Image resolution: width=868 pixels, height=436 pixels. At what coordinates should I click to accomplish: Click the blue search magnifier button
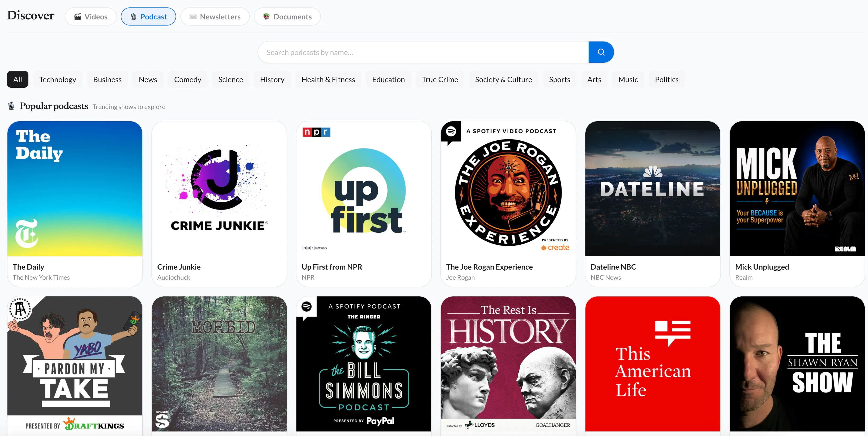[601, 52]
